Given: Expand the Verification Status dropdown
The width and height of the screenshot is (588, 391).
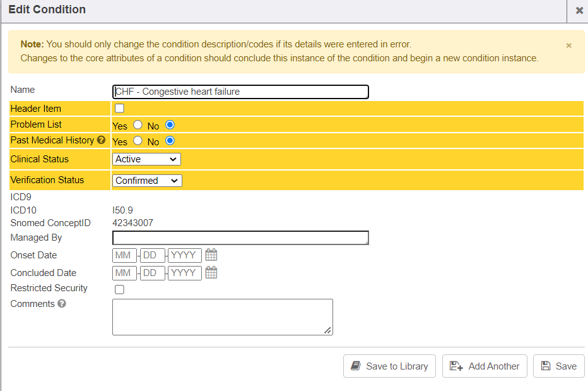Looking at the screenshot, I should click(x=147, y=181).
